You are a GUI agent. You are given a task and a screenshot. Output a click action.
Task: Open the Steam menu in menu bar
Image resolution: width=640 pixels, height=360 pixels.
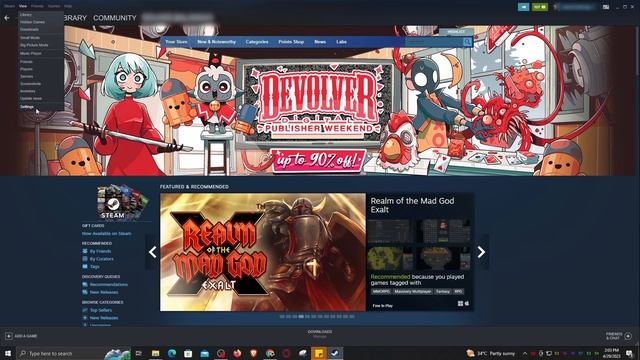pyautogui.click(x=9, y=6)
